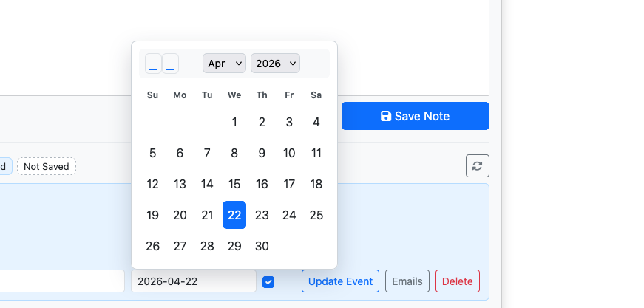
Task: Select the highlighted date 22
Action: 234,215
